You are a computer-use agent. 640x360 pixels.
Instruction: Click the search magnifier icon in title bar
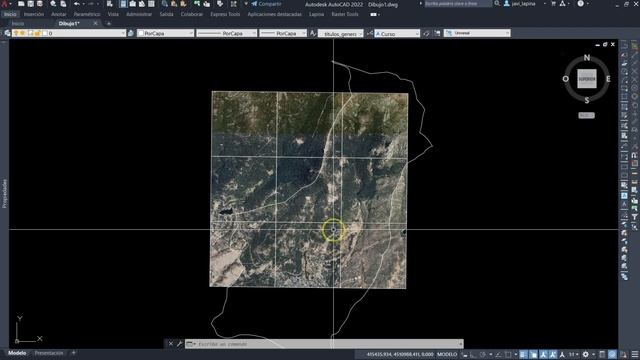(497, 4)
